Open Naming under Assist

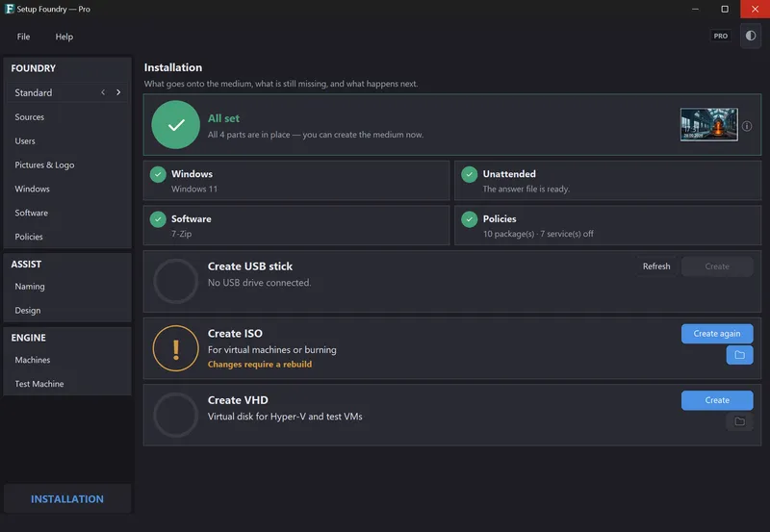pyautogui.click(x=67, y=286)
